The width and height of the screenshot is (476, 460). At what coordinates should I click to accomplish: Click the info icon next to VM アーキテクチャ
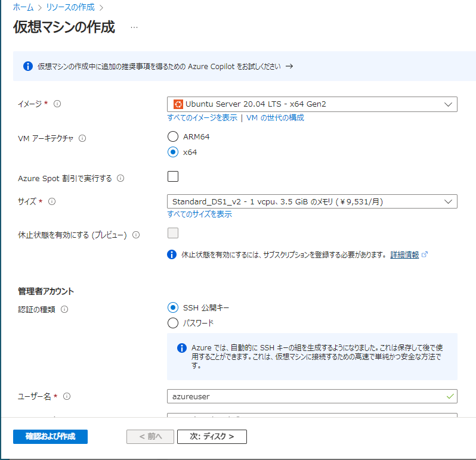click(x=82, y=138)
